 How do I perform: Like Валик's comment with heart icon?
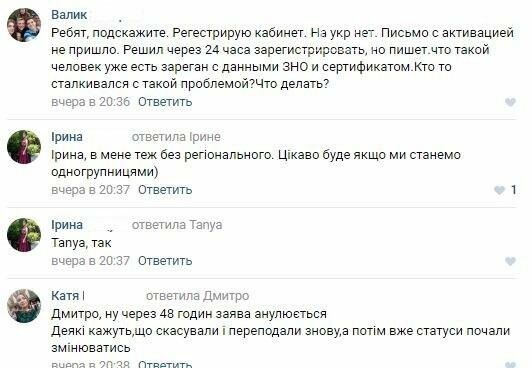pos(510,102)
